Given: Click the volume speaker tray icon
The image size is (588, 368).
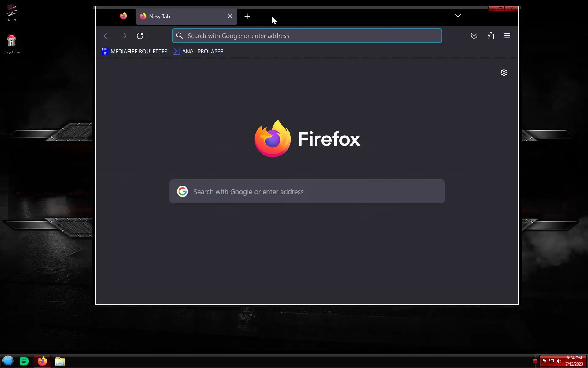Looking at the screenshot, I should click(x=559, y=361).
